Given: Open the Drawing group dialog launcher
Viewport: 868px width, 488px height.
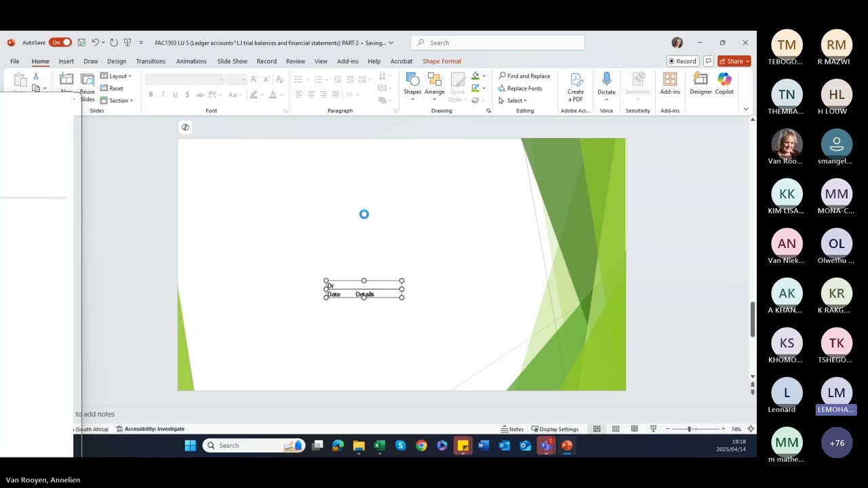Looking at the screenshot, I should click(x=488, y=110).
